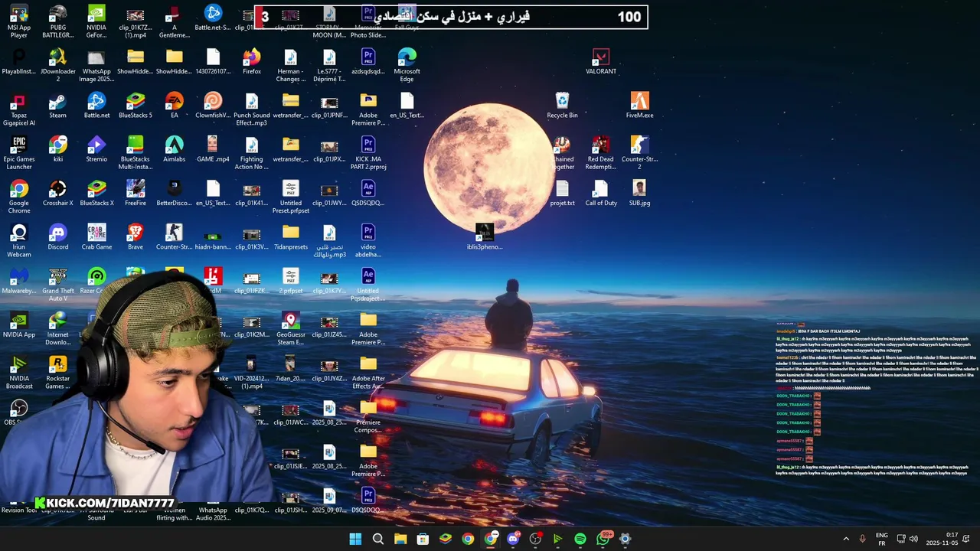
Task: Select the BlueStacks Multi-Instance Manager icon
Action: [136, 153]
